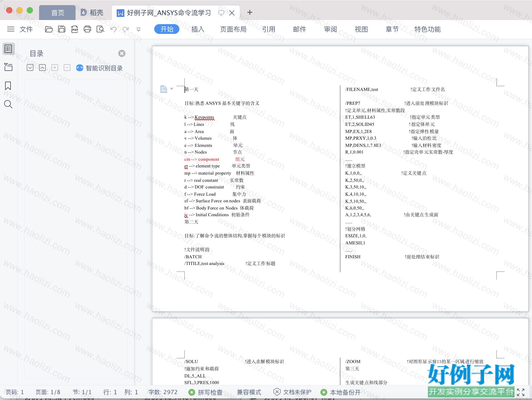Collapse all outline levels button

[42, 68]
